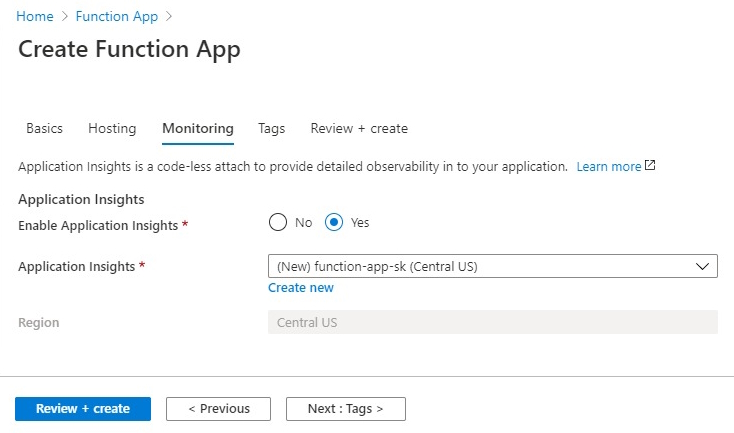Image resolution: width=734 pixels, height=433 pixels.
Task: Navigate to Home in the breadcrumb
Action: pyautogui.click(x=35, y=16)
